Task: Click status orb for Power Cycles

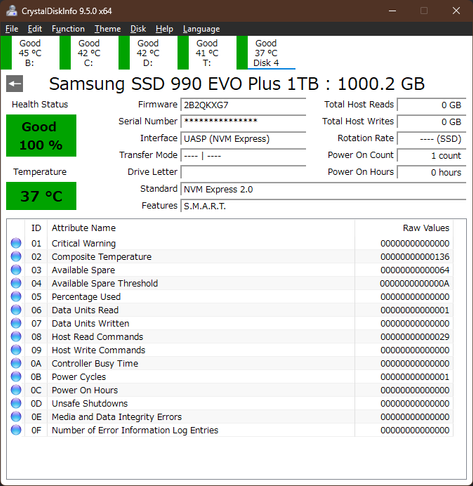Action: 16,377
